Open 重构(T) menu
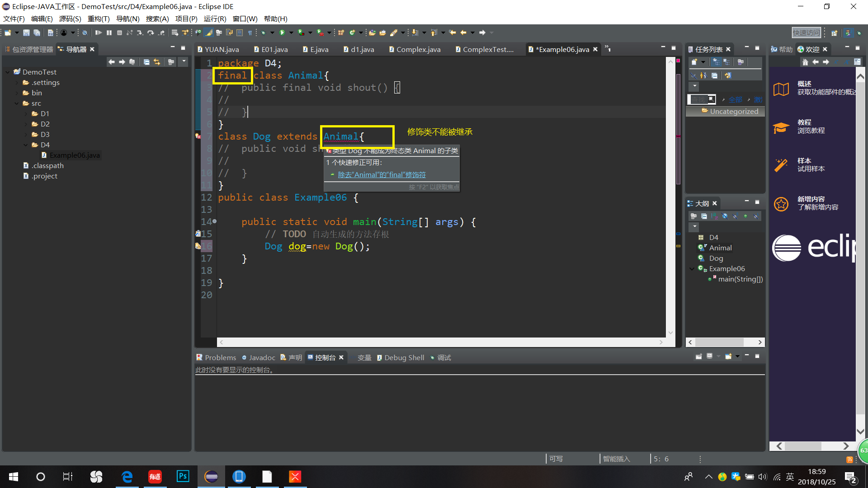Image resolution: width=868 pixels, height=488 pixels. (99, 19)
